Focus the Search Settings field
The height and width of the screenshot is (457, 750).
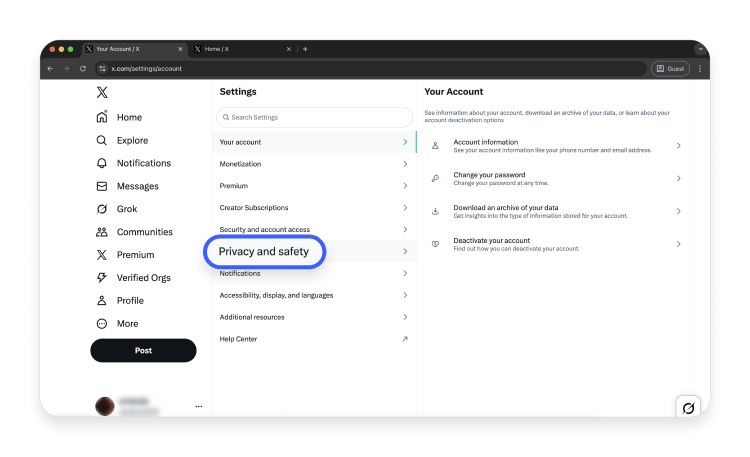coord(314,117)
